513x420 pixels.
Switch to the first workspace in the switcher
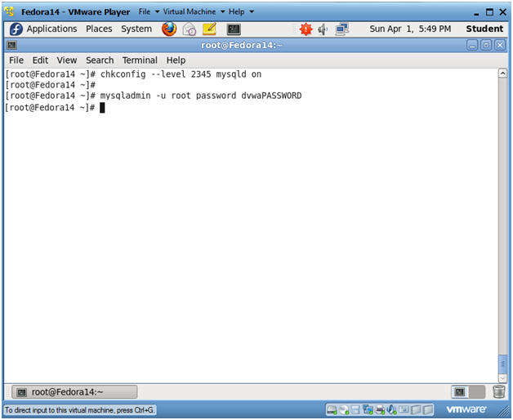(x=460, y=392)
